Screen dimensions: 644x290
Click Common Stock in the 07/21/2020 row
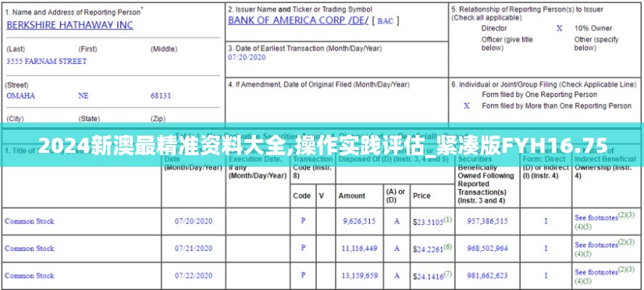click(x=30, y=248)
